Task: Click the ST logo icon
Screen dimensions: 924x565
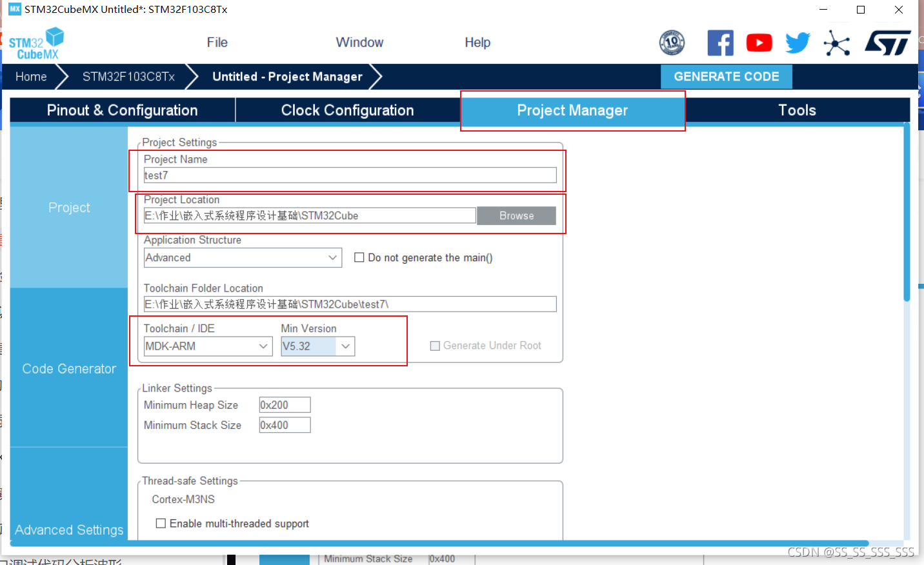Action: [888, 43]
